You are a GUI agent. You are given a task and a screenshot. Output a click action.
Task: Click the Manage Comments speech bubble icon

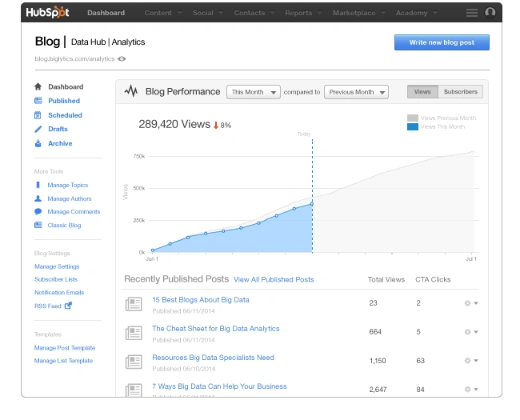click(38, 212)
